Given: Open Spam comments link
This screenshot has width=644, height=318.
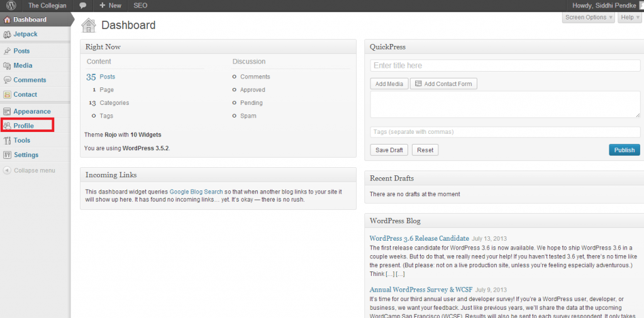Looking at the screenshot, I should [x=248, y=116].
